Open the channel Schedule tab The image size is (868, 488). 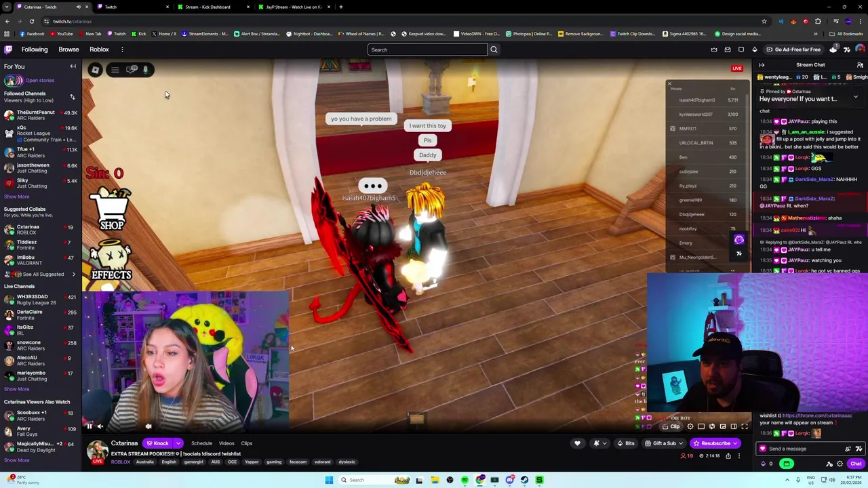pos(201,443)
